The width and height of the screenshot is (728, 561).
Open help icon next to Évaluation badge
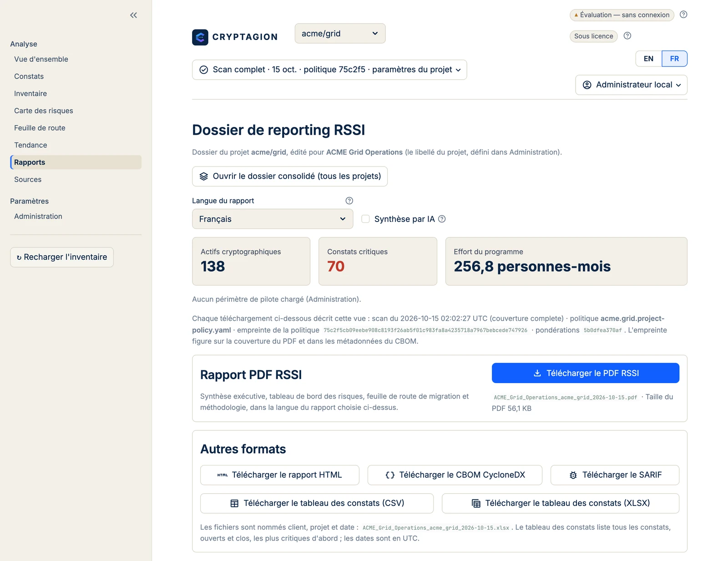(683, 15)
